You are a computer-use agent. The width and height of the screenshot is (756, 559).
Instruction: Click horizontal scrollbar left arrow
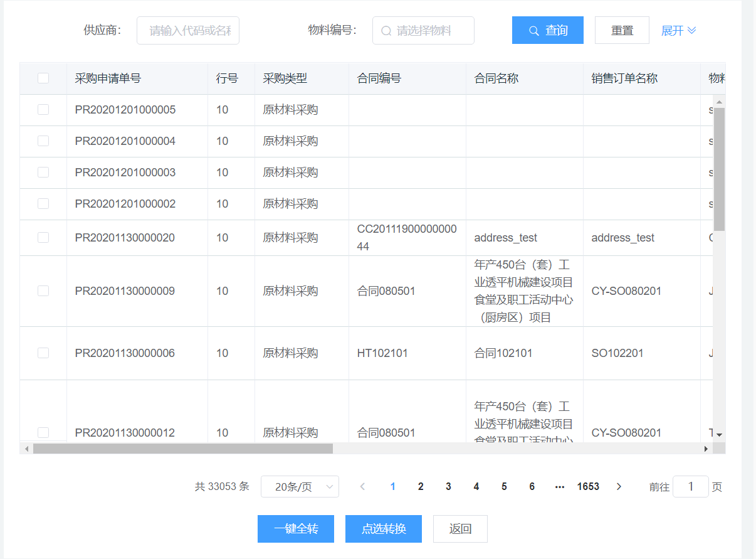coord(26,449)
